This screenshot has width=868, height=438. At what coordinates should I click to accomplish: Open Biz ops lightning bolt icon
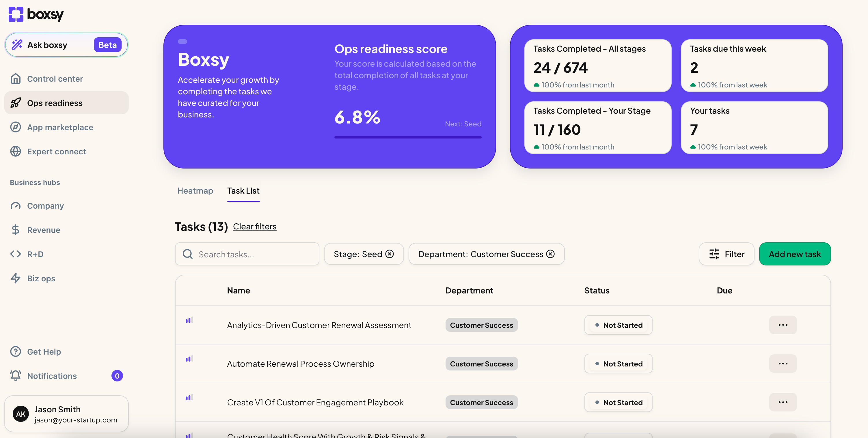[16, 278]
